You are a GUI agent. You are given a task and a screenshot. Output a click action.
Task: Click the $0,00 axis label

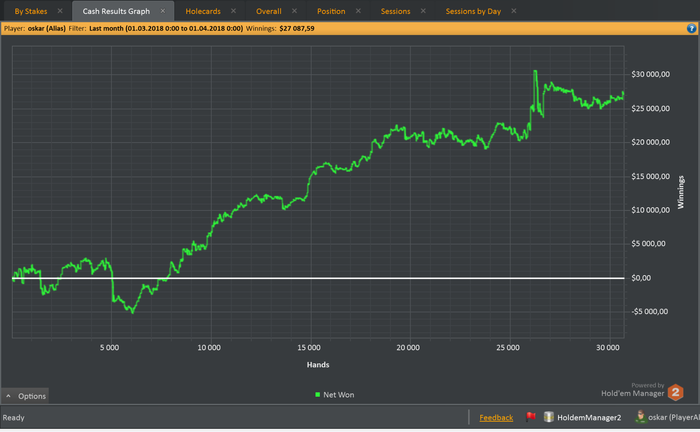tap(641, 278)
